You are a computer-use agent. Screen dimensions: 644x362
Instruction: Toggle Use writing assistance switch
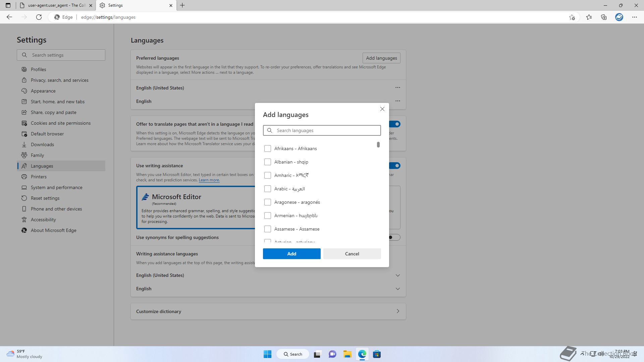point(395,166)
